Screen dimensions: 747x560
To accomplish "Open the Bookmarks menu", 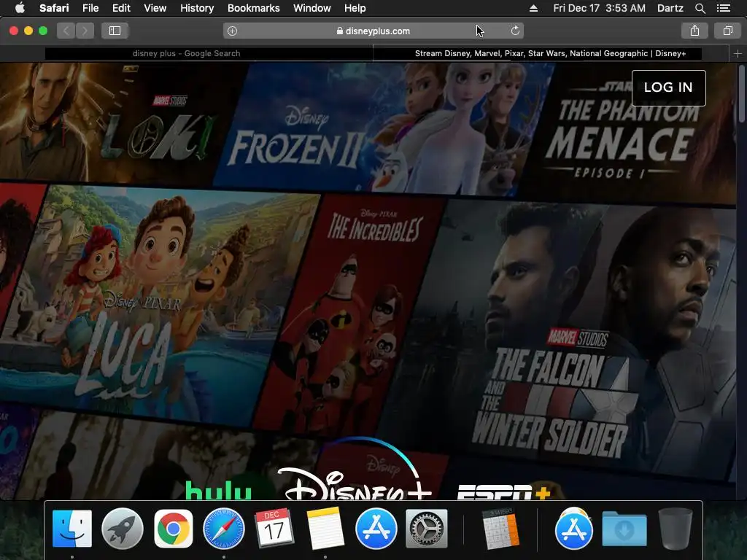I will coord(253,8).
